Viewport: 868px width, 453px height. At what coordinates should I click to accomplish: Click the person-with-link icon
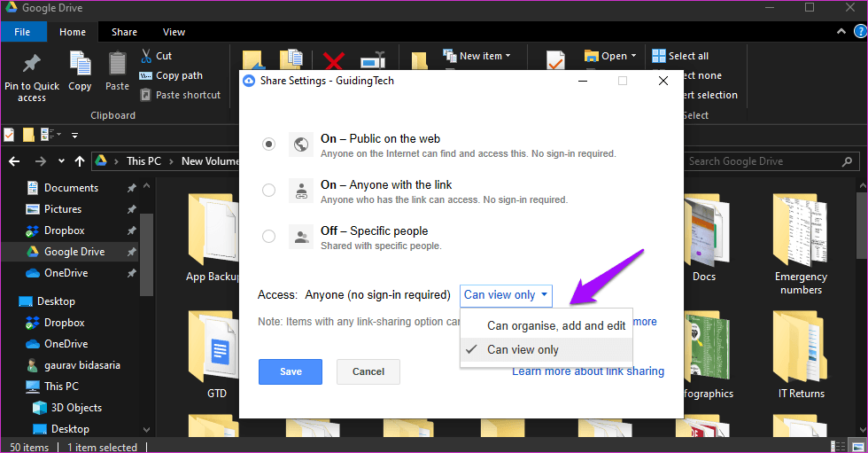[x=301, y=191]
